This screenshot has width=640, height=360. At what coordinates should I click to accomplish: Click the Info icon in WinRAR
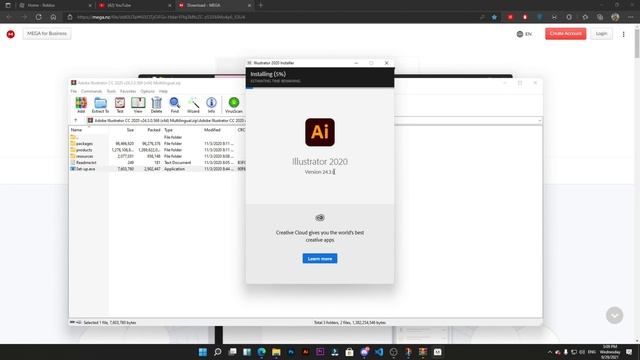tap(211, 105)
